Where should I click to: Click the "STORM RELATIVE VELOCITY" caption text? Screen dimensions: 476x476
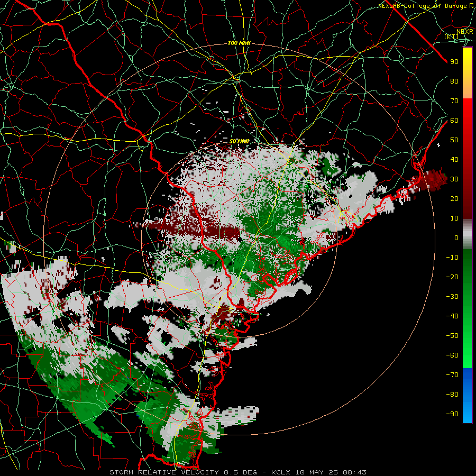click(164, 472)
